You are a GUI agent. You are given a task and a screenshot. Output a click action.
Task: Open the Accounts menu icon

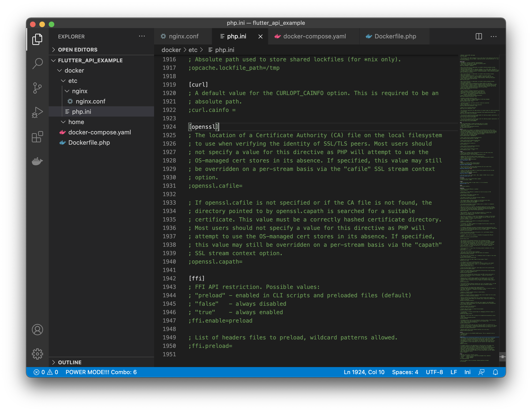pyautogui.click(x=37, y=329)
